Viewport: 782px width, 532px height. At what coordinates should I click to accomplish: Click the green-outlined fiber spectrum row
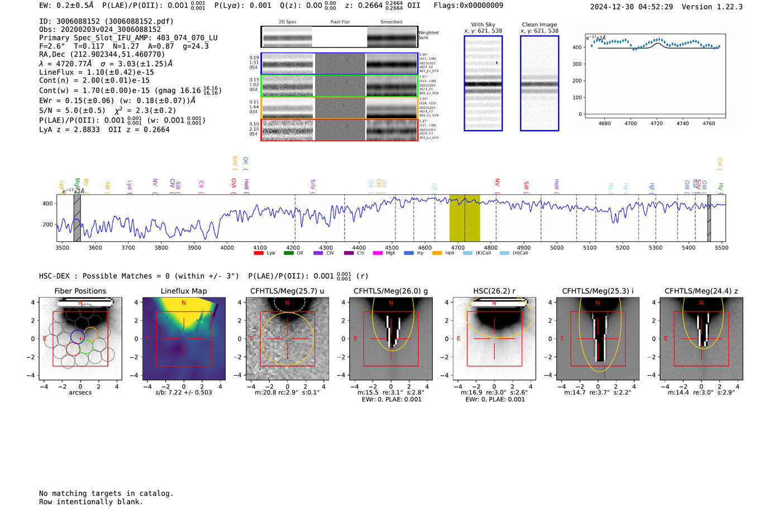[x=339, y=86]
